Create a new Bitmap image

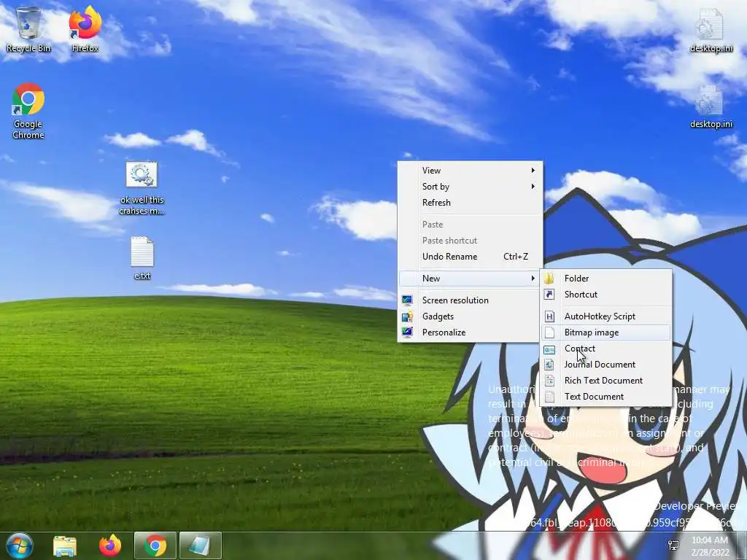(x=606, y=332)
